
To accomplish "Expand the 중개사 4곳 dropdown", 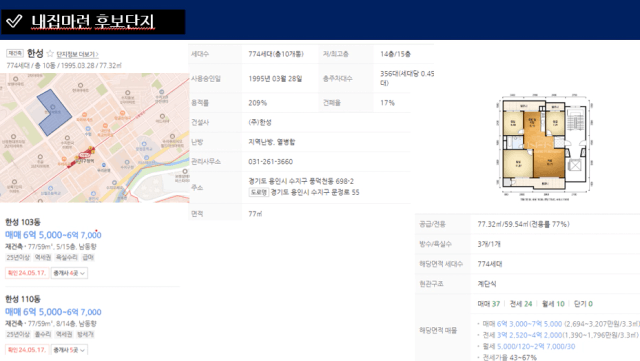I will (x=69, y=273).
